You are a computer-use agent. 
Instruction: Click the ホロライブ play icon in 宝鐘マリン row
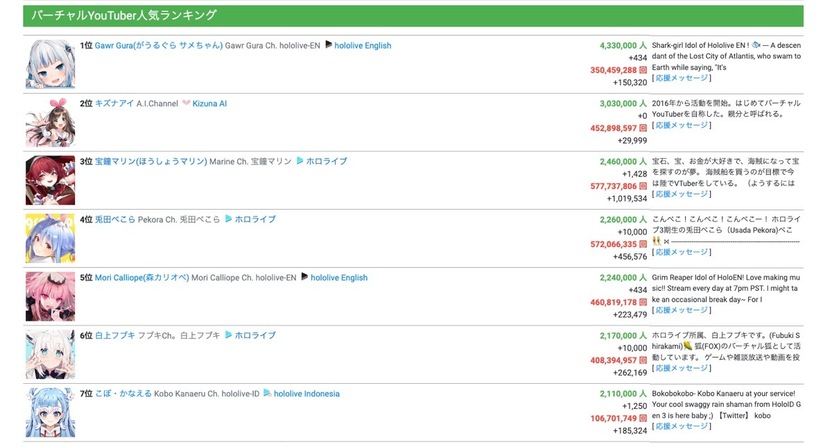pos(300,161)
